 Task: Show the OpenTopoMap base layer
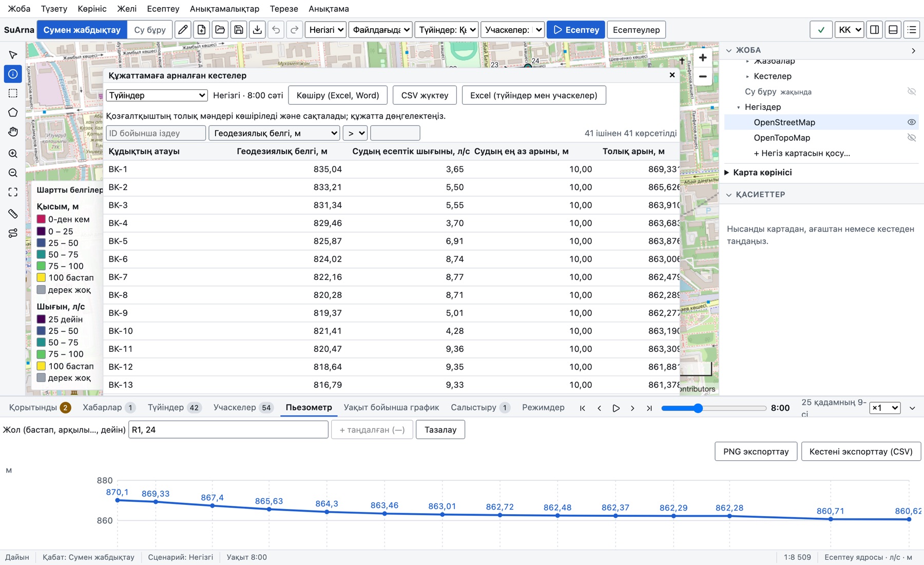click(x=911, y=138)
